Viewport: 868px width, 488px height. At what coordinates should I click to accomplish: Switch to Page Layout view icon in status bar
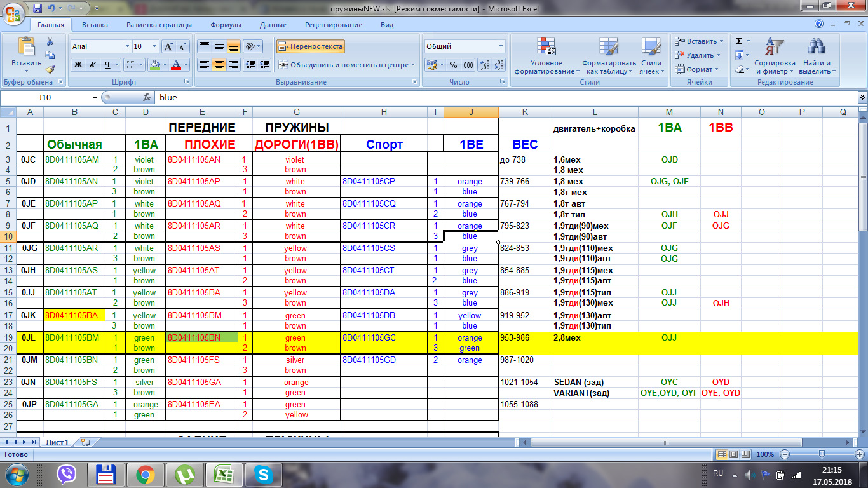[x=733, y=454]
